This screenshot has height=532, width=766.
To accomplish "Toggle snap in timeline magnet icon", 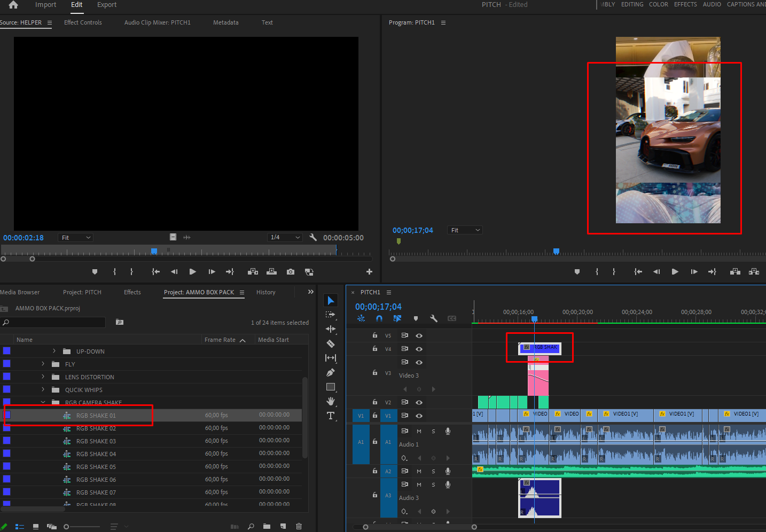I will click(379, 318).
